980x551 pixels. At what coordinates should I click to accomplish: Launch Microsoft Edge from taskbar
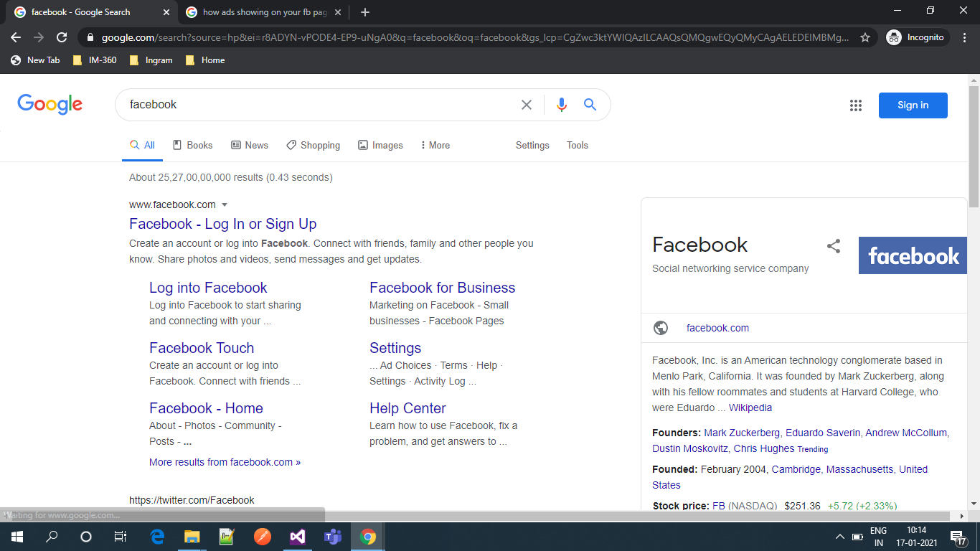pyautogui.click(x=157, y=537)
